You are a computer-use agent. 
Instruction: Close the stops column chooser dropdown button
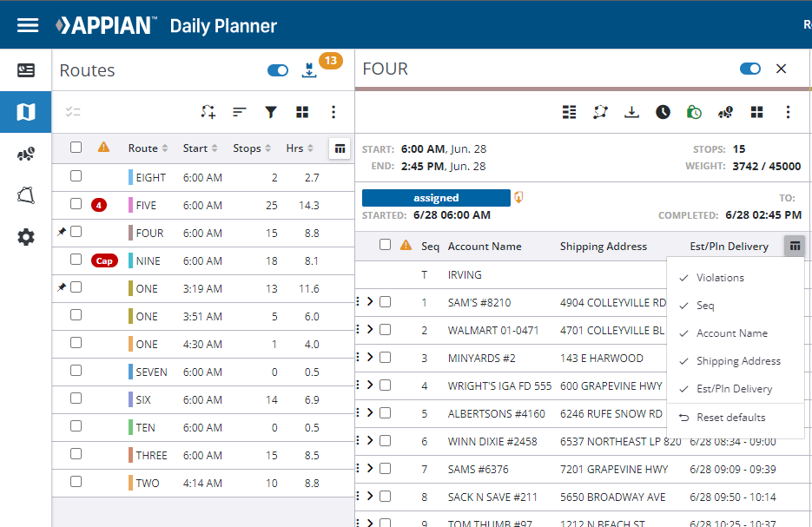point(795,246)
